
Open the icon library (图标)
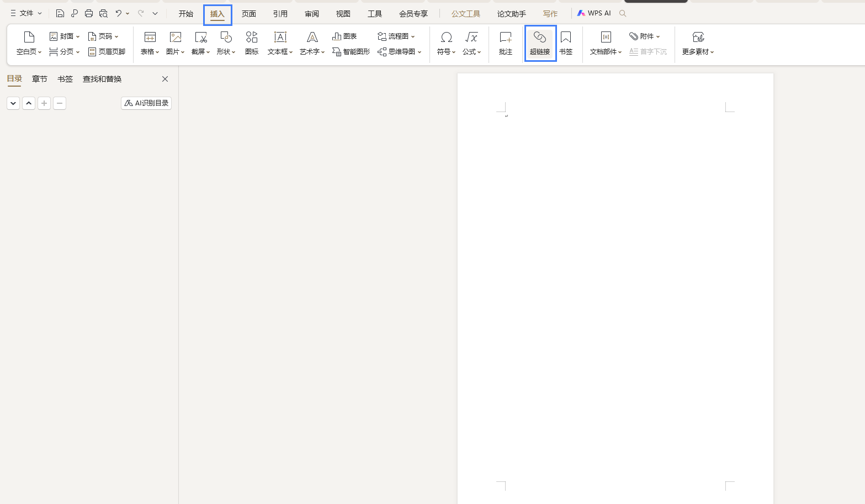[x=252, y=44]
